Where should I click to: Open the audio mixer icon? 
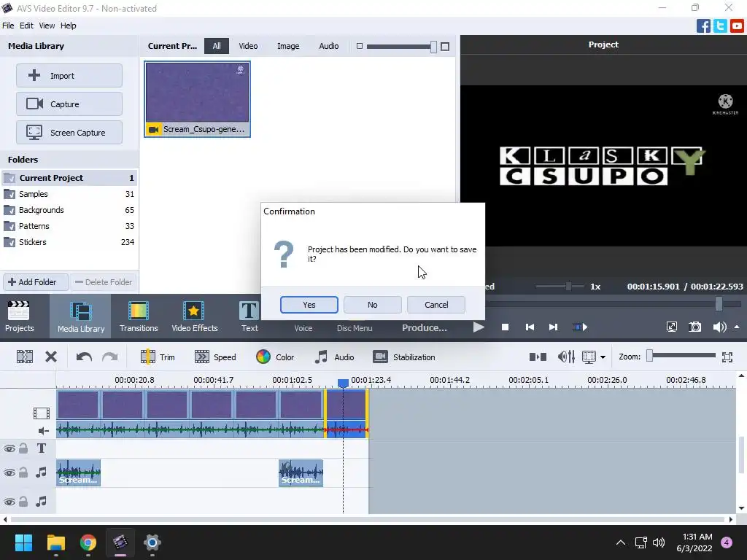[x=566, y=357]
